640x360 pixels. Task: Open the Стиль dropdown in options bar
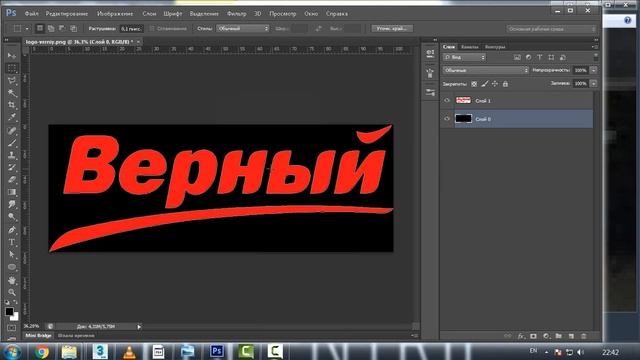tap(243, 29)
